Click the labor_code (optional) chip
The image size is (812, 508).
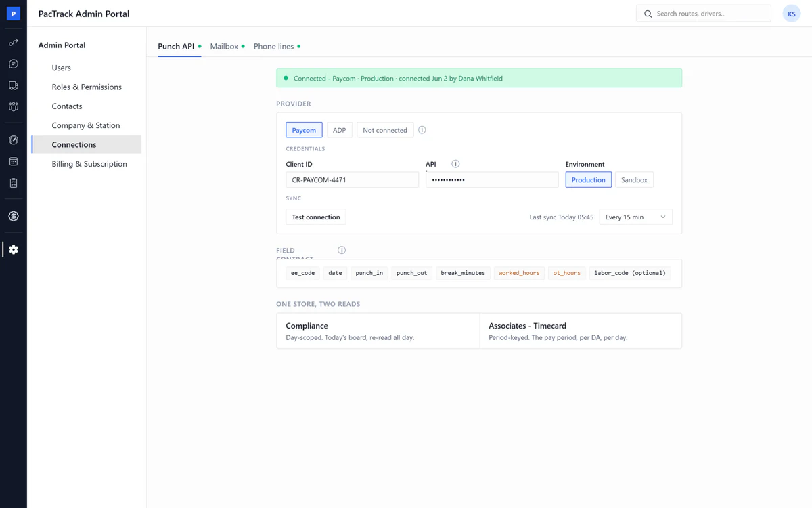631,273
